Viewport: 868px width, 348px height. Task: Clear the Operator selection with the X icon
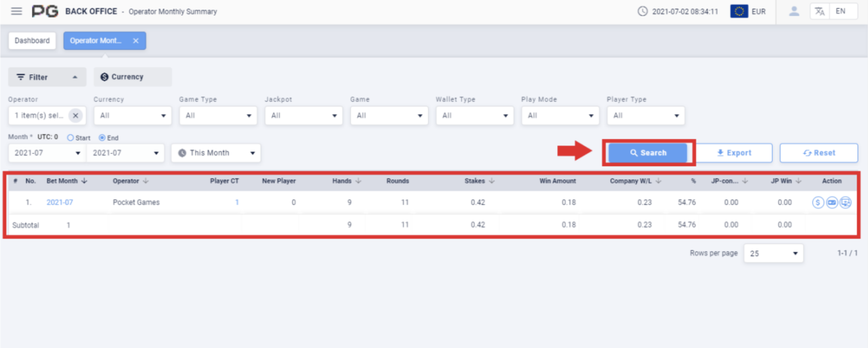[75, 115]
